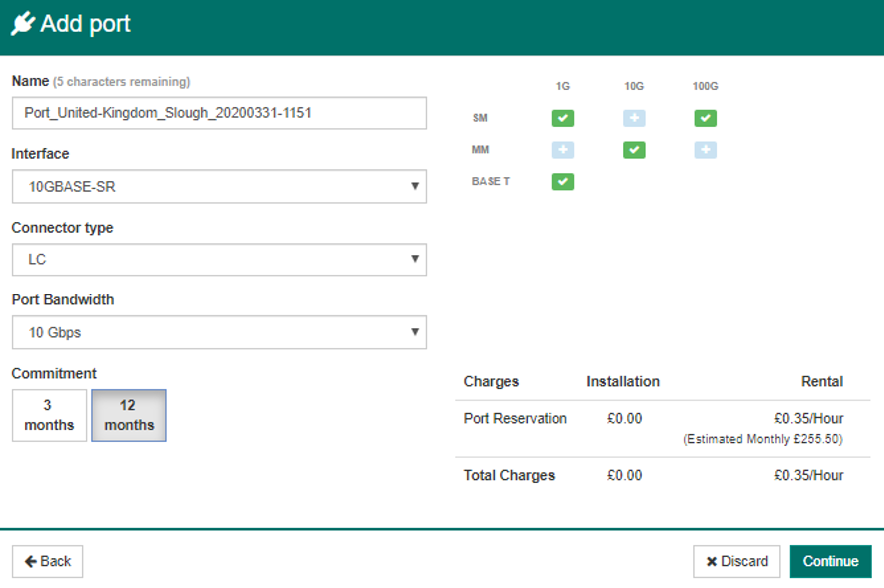Click the plus icon for MM at 1G

(562, 150)
